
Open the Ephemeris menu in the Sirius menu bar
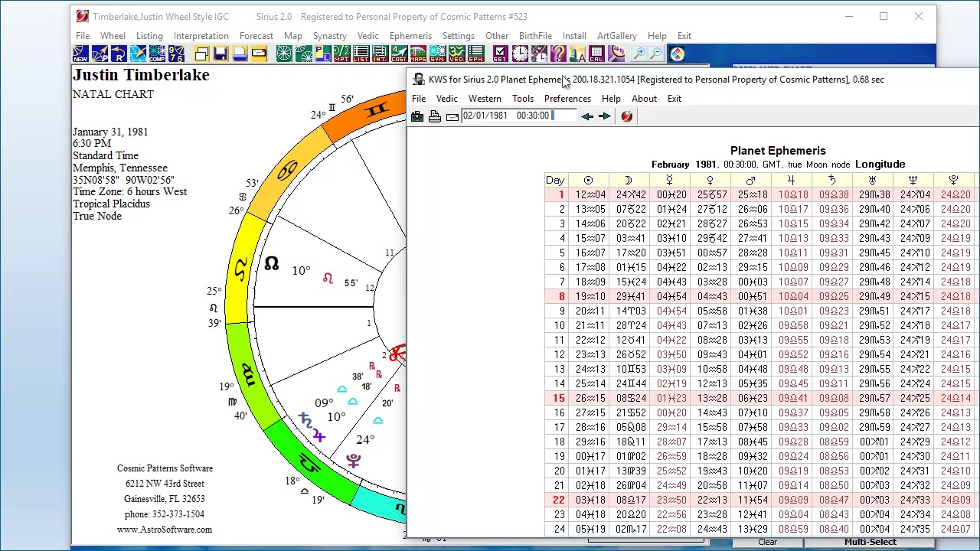[x=410, y=36]
